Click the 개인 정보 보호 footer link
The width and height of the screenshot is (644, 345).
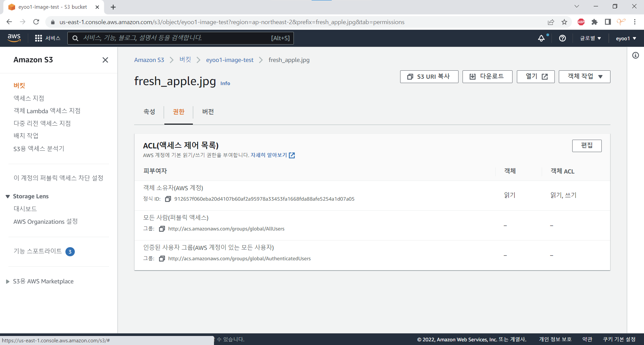coord(555,339)
